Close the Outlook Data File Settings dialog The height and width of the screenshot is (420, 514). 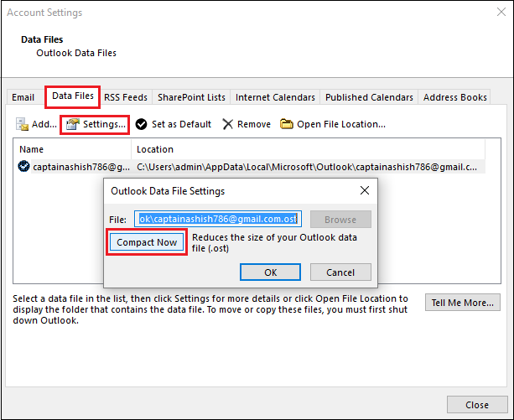tap(365, 190)
